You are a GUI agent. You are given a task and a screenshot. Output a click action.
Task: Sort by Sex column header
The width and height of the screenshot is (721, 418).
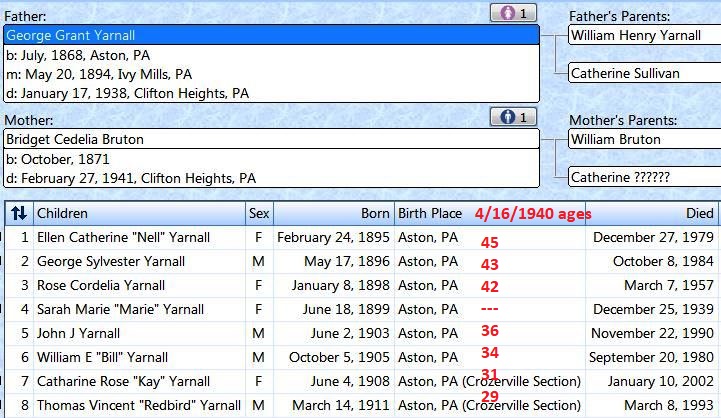(x=259, y=213)
